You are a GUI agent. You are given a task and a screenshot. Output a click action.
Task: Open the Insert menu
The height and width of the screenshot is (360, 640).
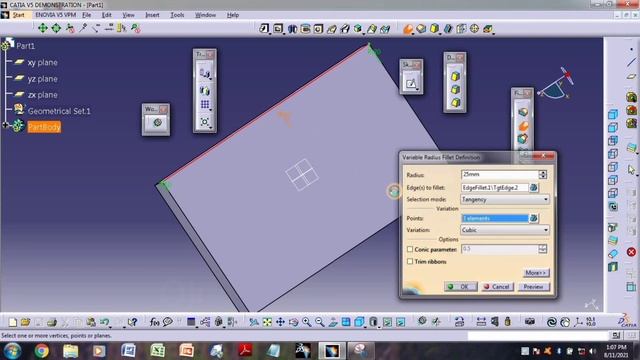(x=152, y=15)
